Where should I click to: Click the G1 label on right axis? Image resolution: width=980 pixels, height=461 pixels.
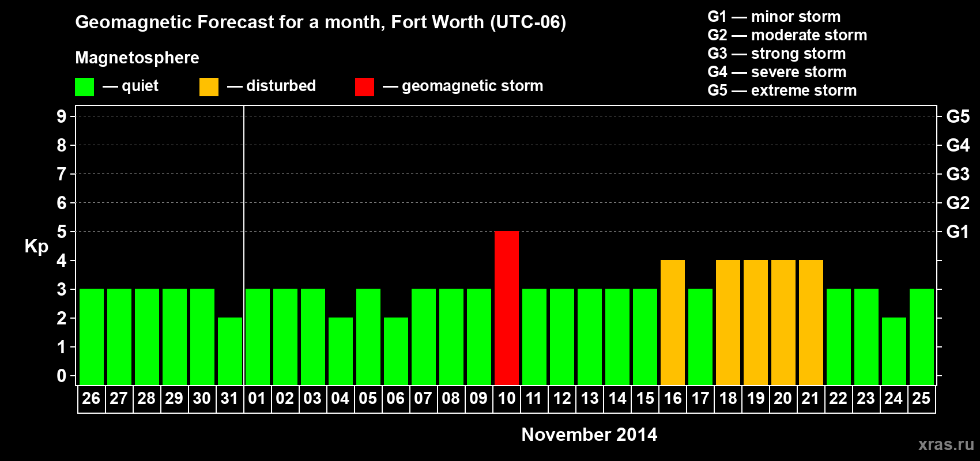coord(958,232)
